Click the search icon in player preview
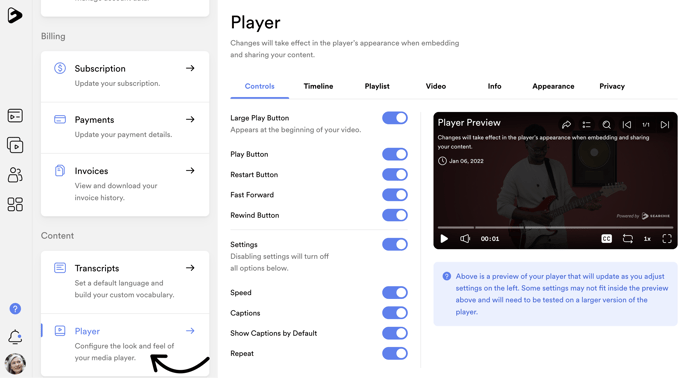The image size is (688, 390). 606,125
